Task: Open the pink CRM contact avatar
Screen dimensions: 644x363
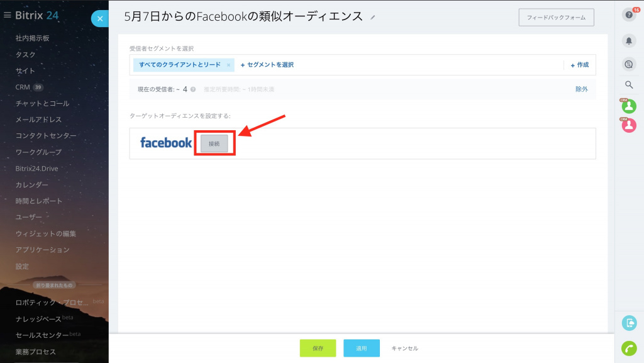Action: coord(629,125)
